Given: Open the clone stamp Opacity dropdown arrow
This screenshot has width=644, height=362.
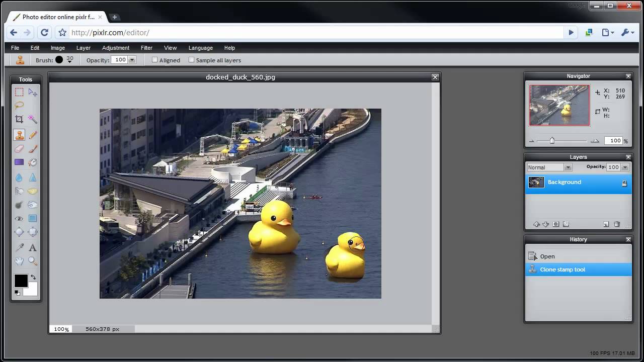Looking at the screenshot, I should 132,60.
